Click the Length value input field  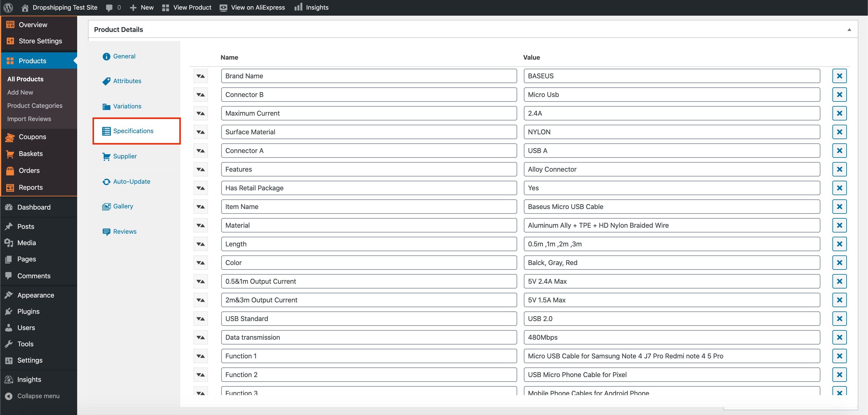tap(671, 244)
